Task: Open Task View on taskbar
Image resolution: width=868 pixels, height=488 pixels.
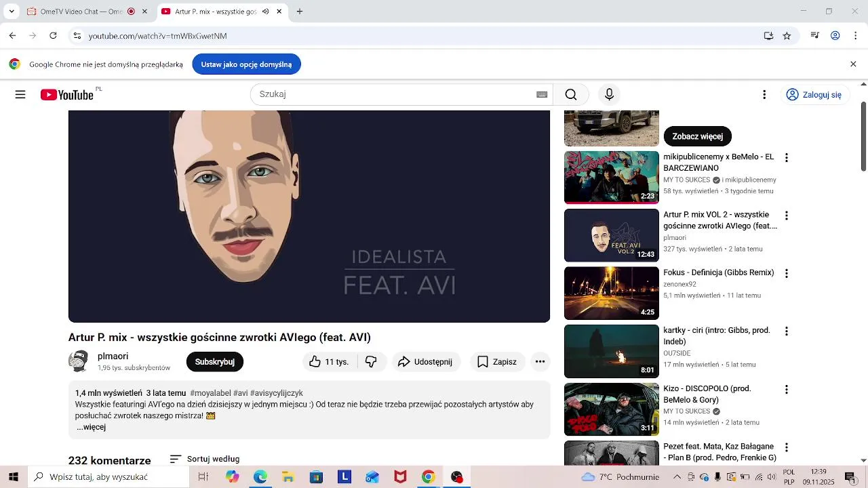Action: coord(203,477)
